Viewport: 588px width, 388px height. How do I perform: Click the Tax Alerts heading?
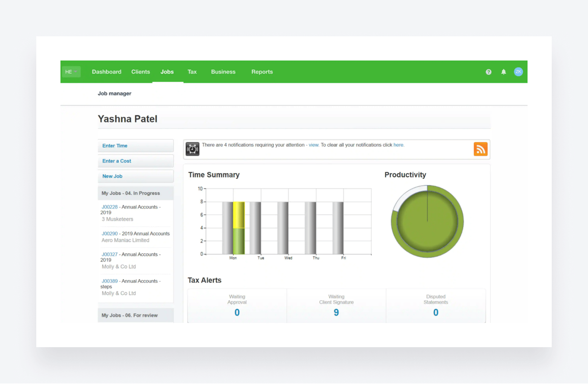point(204,280)
